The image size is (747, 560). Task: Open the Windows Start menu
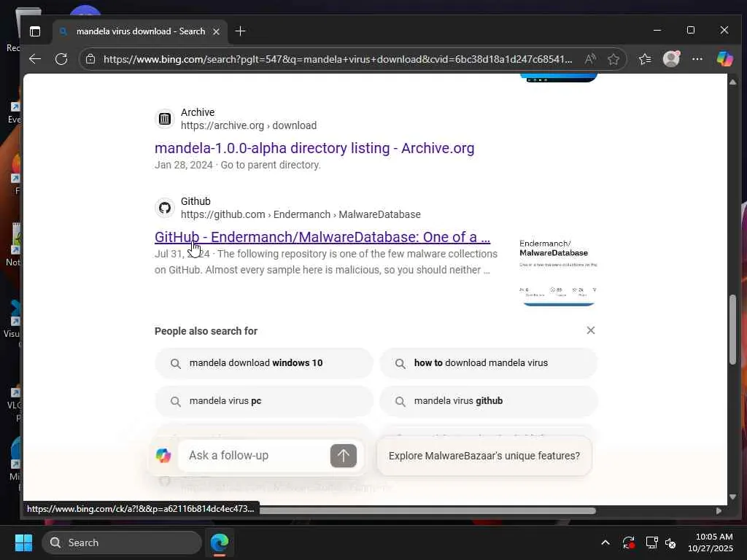coord(23,542)
